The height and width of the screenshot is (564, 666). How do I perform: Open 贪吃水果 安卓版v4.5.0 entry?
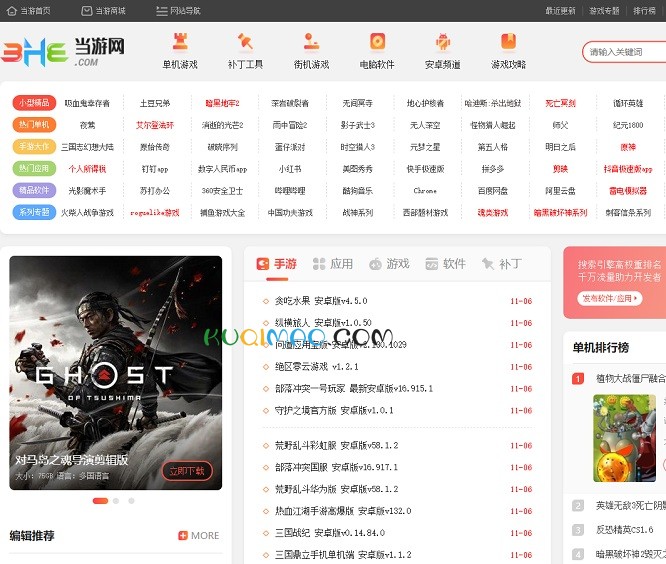(321, 301)
